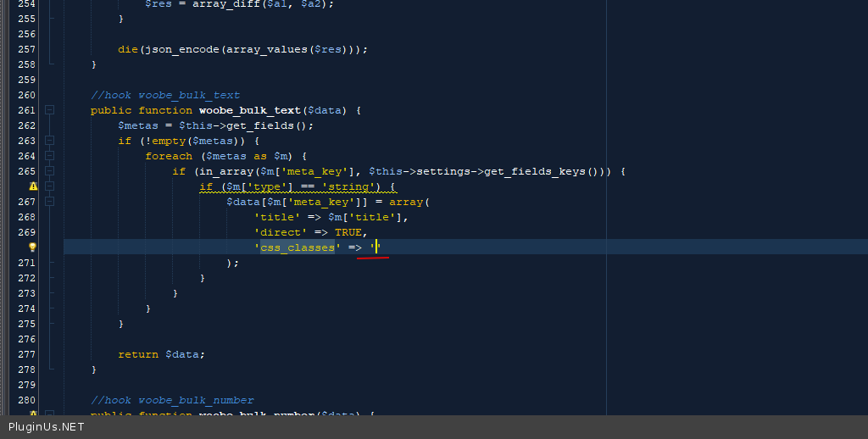Place cursor in the css_classes key

point(298,247)
